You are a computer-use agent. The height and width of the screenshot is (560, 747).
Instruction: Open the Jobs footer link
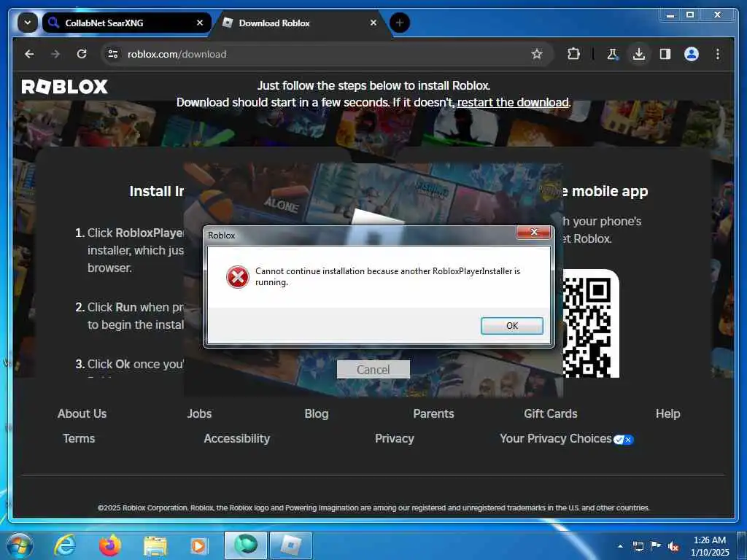(x=199, y=414)
